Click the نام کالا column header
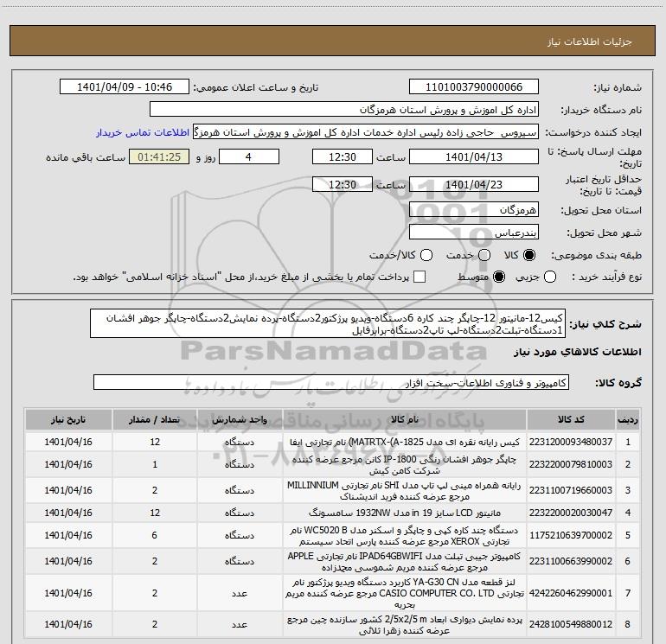666x644 pixels. (405, 419)
